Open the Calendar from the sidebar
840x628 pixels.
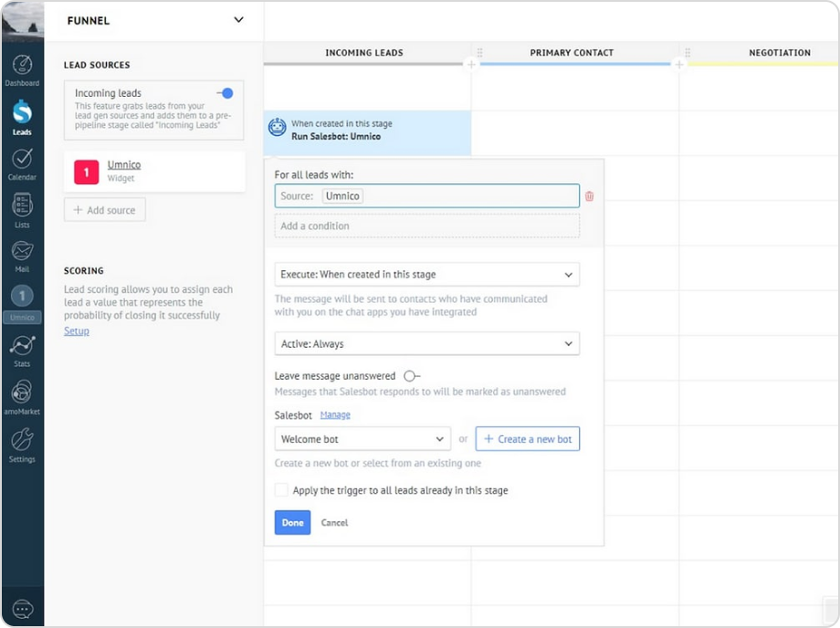[22, 157]
